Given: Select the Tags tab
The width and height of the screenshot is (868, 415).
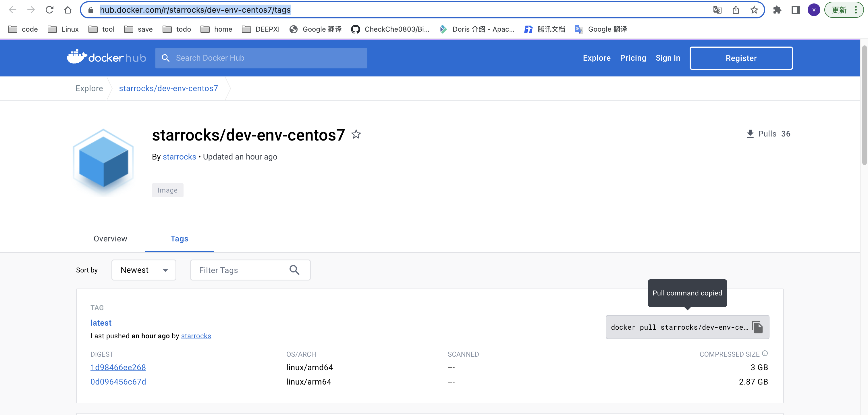Looking at the screenshot, I should click(179, 238).
